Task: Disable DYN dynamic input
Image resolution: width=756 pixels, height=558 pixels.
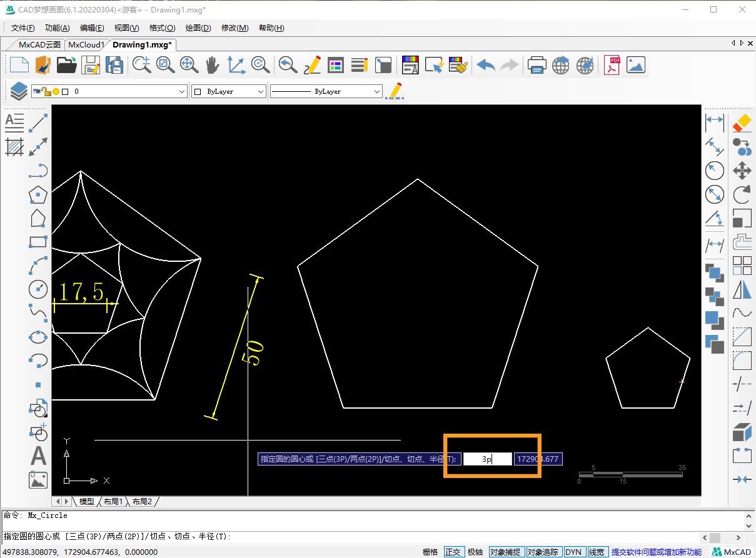Action: point(573,552)
